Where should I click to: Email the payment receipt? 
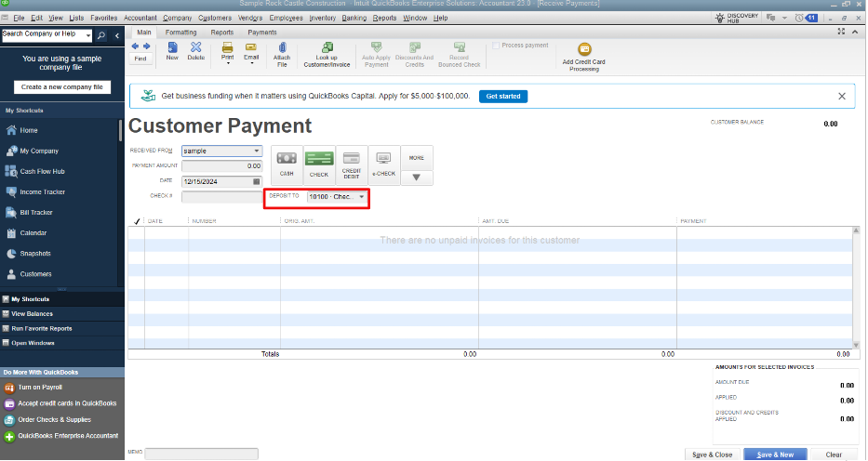click(x=251, y=50)
